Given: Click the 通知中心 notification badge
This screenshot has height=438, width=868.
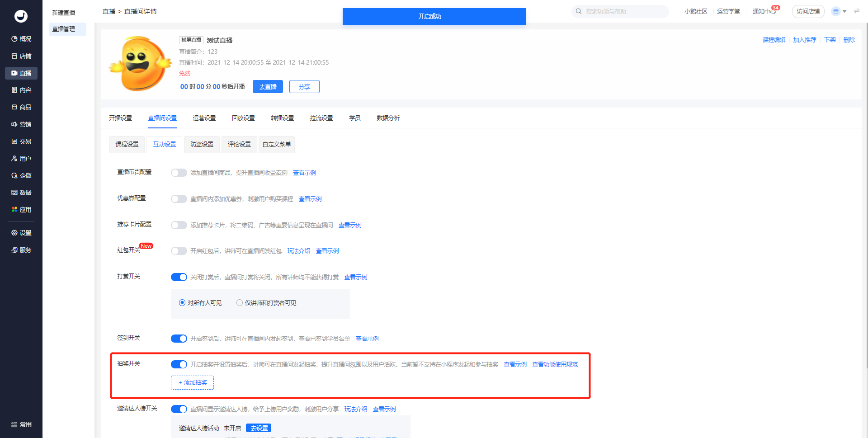Looking at the screenshot, I should click(x=775, y=8).
